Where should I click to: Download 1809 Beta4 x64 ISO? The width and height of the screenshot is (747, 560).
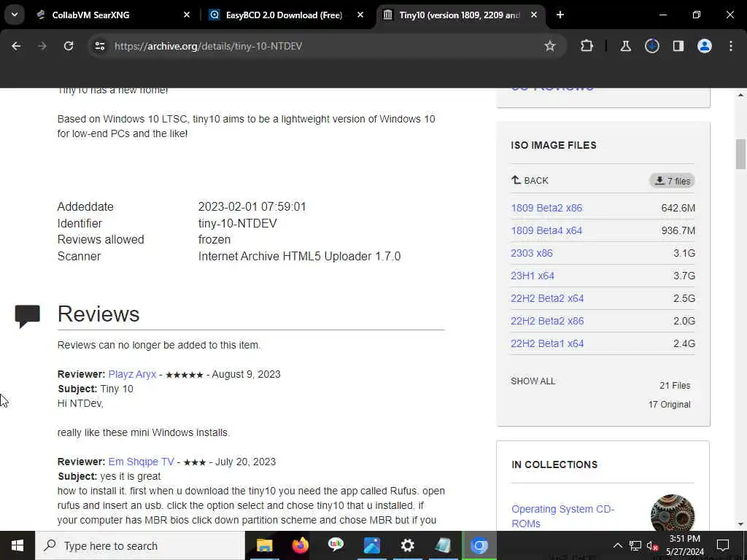(x=546, y=230)
